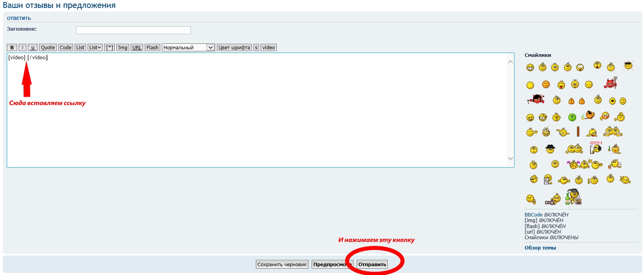The width and height of the screenshot is (644, 275).
Task: Insert the sun with sunglasses smiley
Action: [x=628, y=65]
